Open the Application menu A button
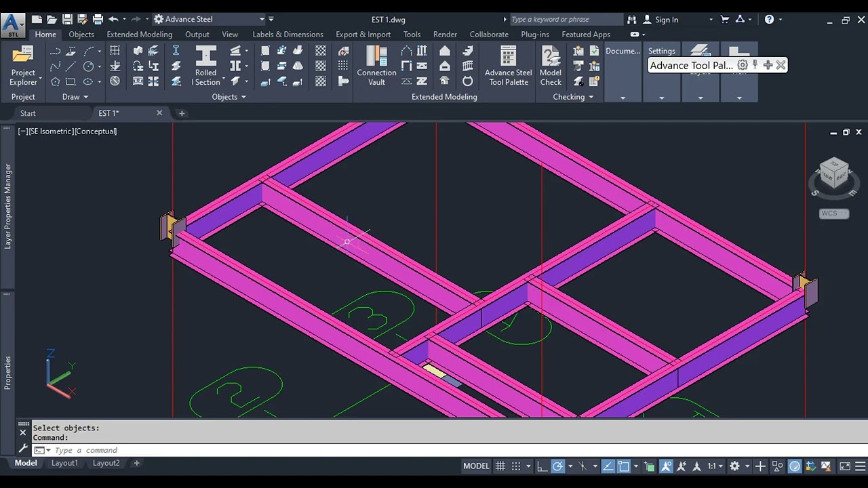Image resolution: width=868 pixels, height=488 pixels. point(12,25)
